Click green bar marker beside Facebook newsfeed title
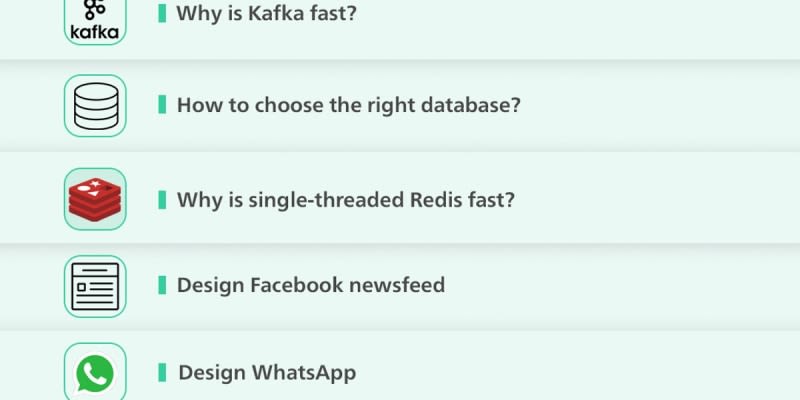Image resolution: width=800 pixels, height=400 pixels. click(x=162, y=285)
